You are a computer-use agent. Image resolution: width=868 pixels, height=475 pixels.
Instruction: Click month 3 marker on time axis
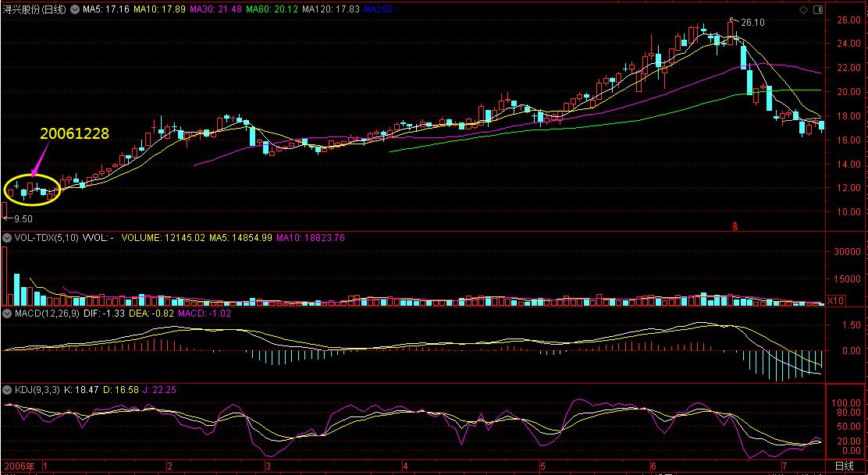click(x=267, y=466)
